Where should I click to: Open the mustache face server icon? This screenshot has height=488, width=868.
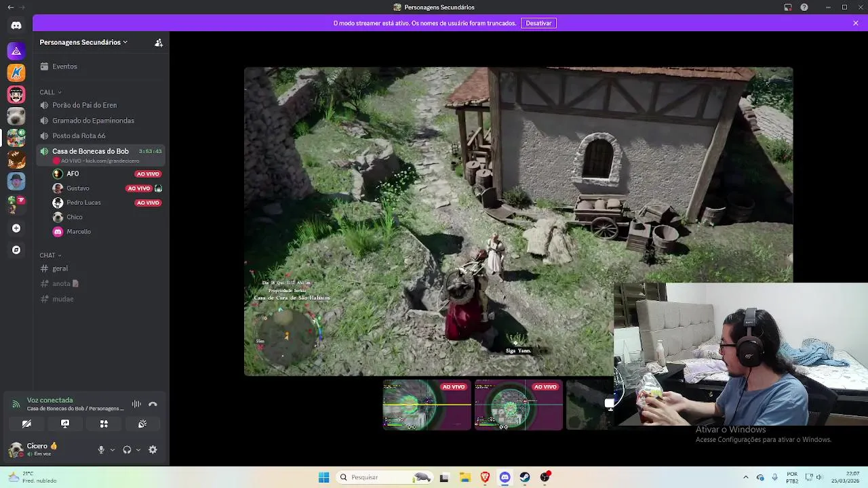(16, 94)
